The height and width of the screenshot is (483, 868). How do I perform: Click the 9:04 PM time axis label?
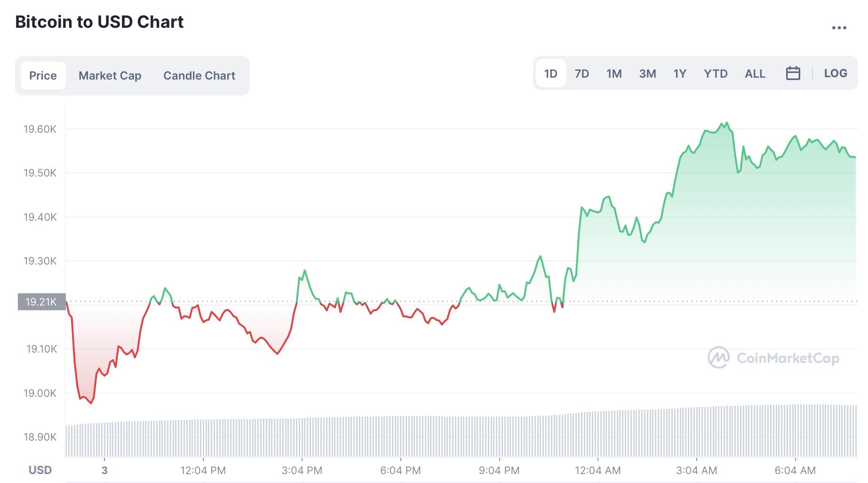pos(499,470)
